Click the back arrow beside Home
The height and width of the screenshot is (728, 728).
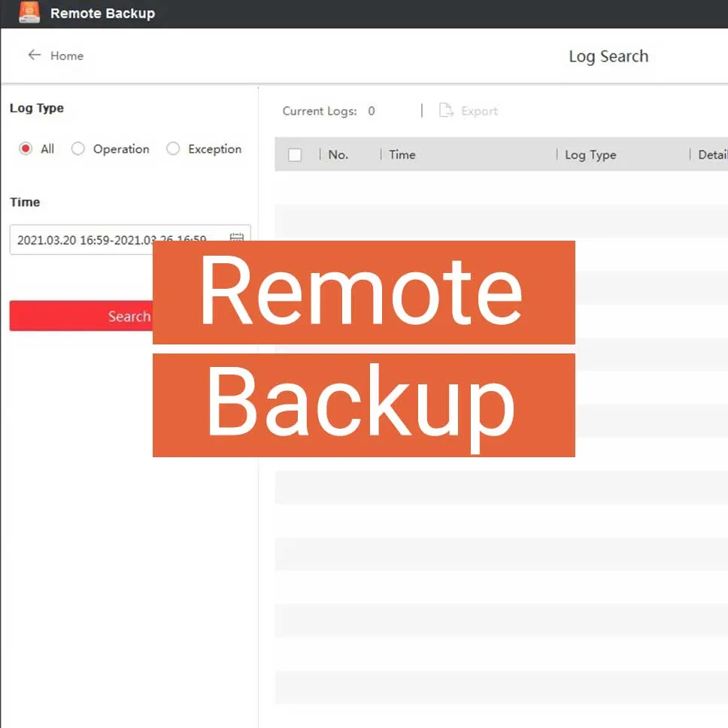tap(34, 55)
